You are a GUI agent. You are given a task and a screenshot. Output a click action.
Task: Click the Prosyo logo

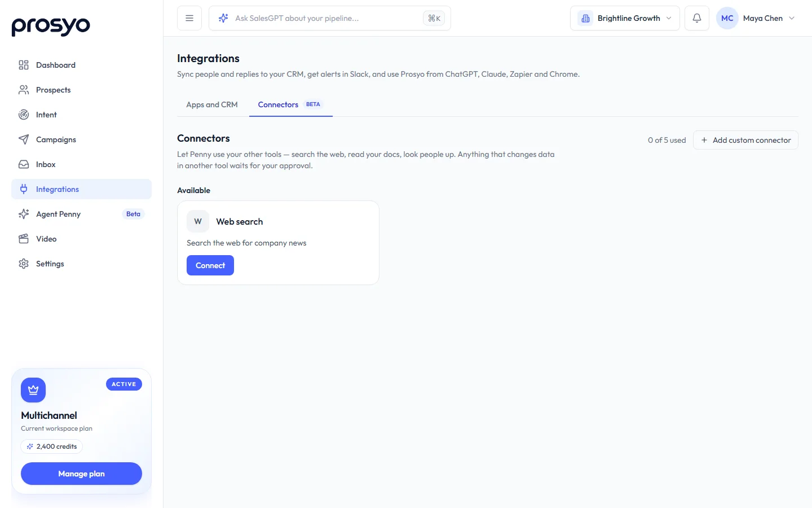pyautogui.click(x=51, y=25)
